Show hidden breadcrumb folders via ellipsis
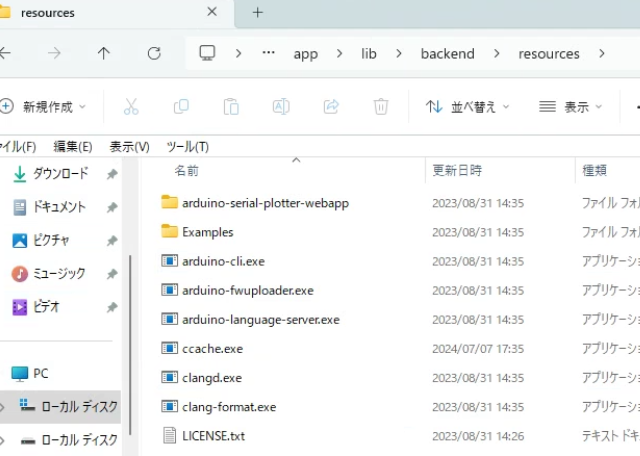This screenshot has height=456, width=640. 268,53
